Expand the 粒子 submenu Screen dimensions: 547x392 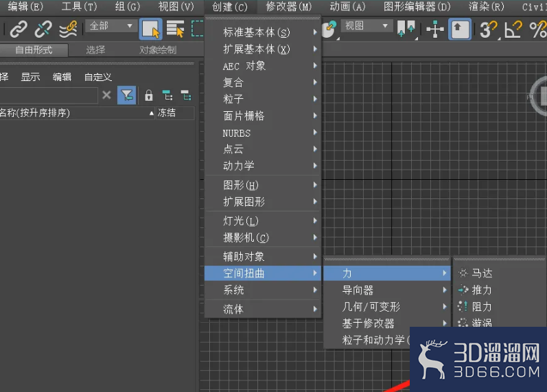pyautogui.click(x=263, y=99)
